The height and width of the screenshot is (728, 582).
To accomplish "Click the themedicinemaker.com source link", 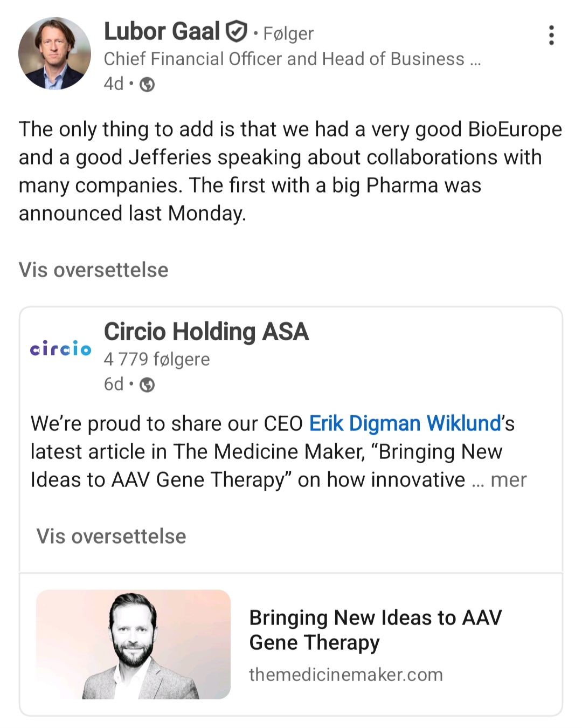I will (x=345, y=675).
